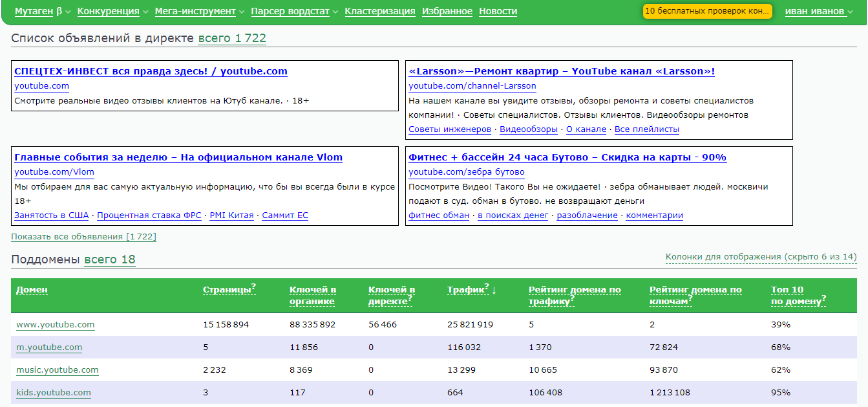Go to the Кластеризация page
The image size is (868, 407).
point(380,11)
